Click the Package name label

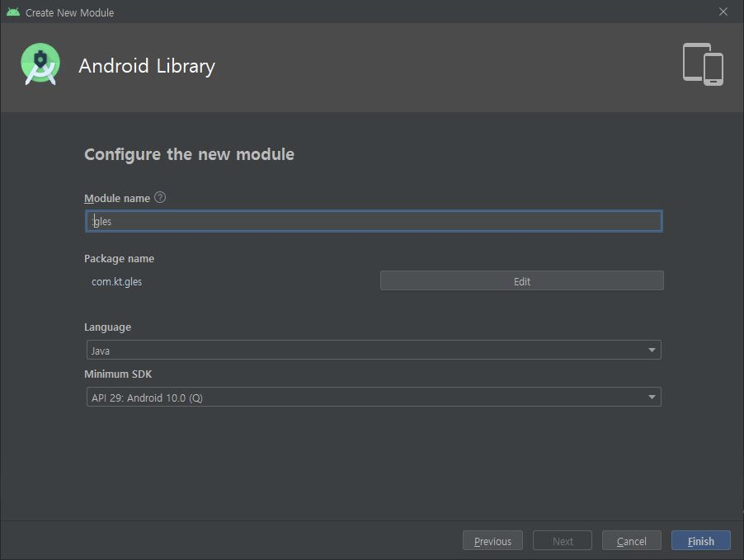[x=119, y=259]
